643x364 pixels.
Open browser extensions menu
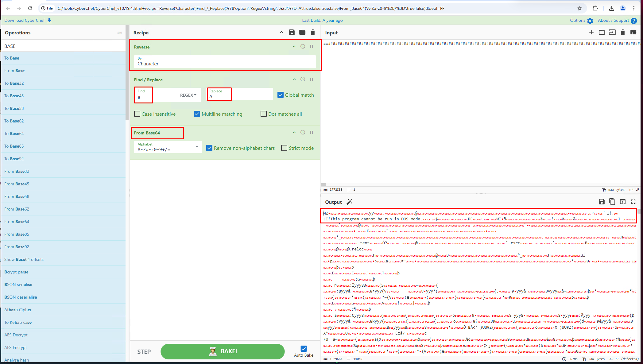tap(595, 8)
